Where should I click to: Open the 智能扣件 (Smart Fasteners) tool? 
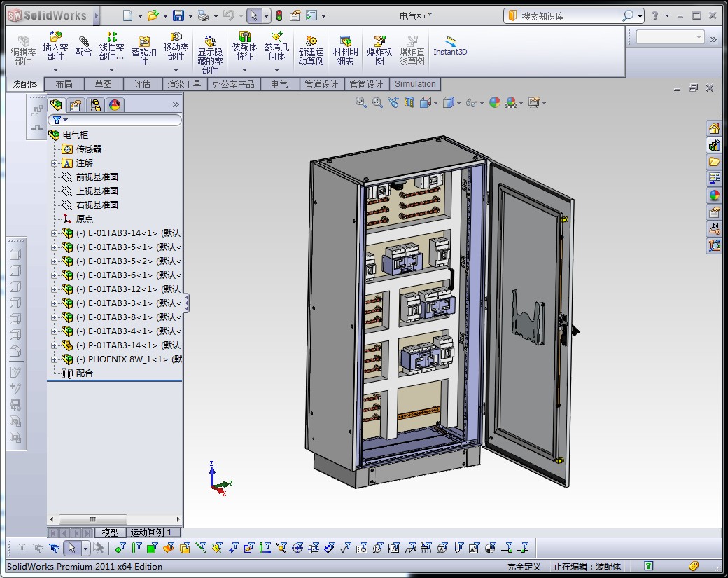pyautogui.click(x=144, y=50)
